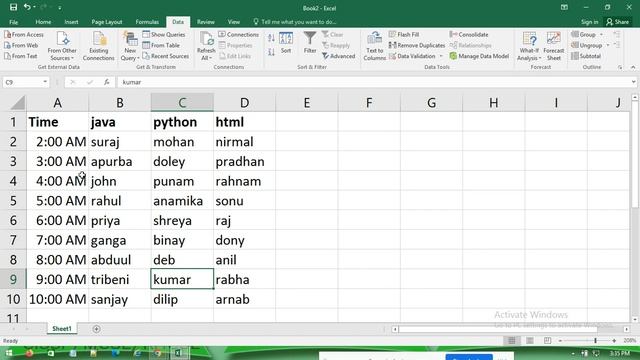Open From Other Sources dropdown

62,46
